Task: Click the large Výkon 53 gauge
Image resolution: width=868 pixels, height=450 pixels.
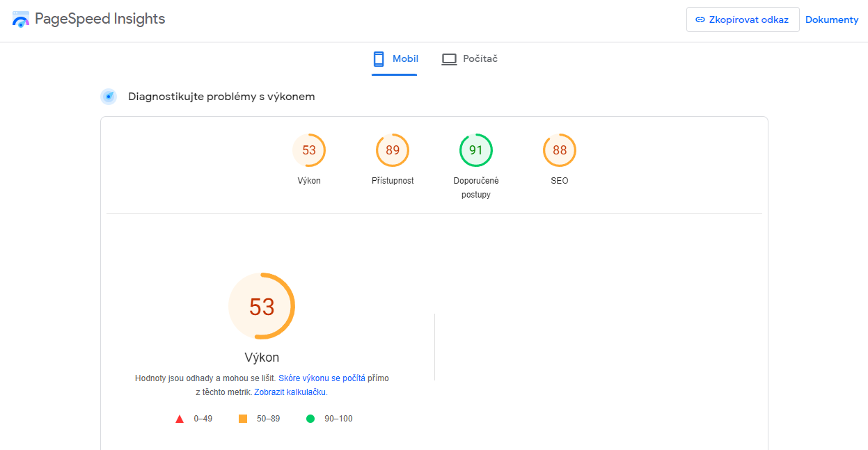Action: pos(262,306)
